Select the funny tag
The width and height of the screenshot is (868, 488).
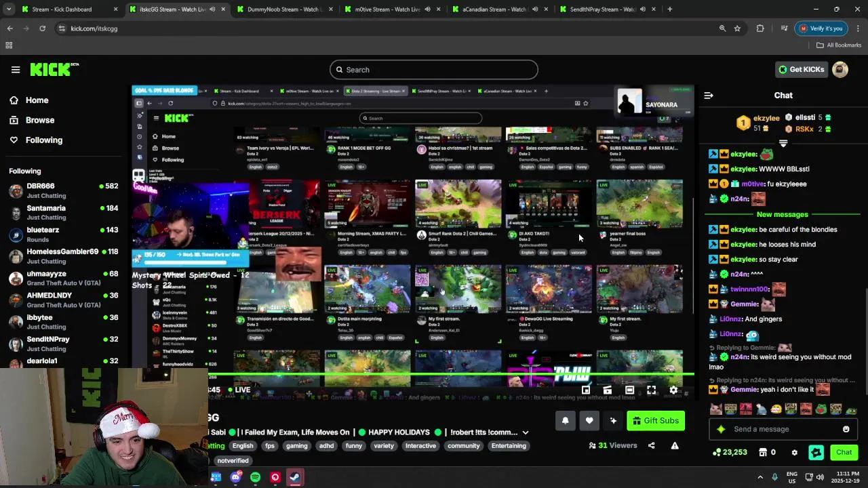[x=353, y=445]
